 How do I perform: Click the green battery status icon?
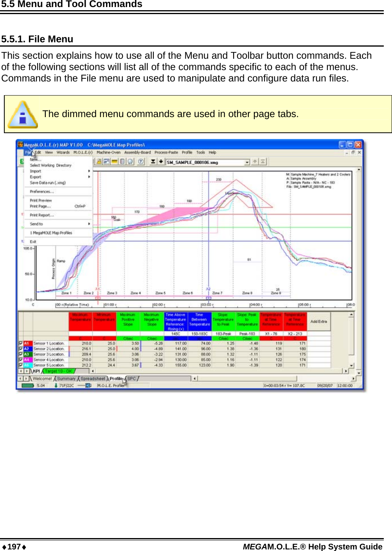coord(28,385)
